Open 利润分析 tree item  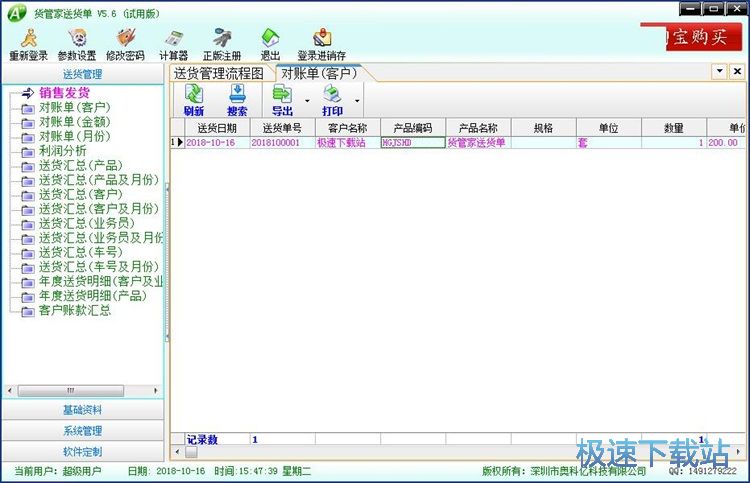(63, 151)
